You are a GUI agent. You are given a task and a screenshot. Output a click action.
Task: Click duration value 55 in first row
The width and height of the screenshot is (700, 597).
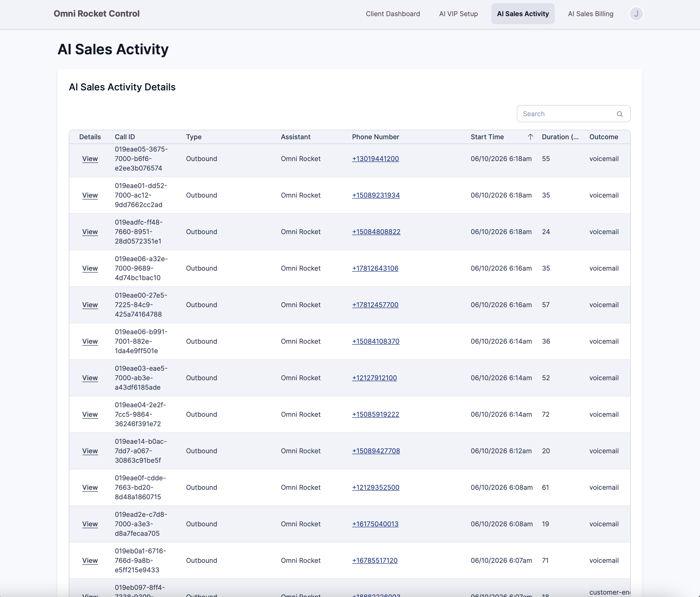[x=546, y=159]
